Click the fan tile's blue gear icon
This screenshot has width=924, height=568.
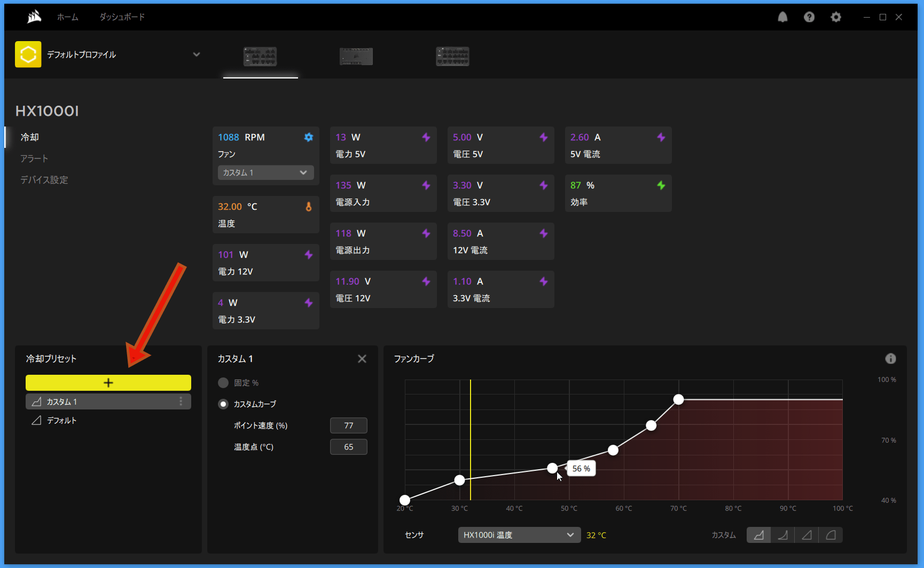[x=309, y=137]
